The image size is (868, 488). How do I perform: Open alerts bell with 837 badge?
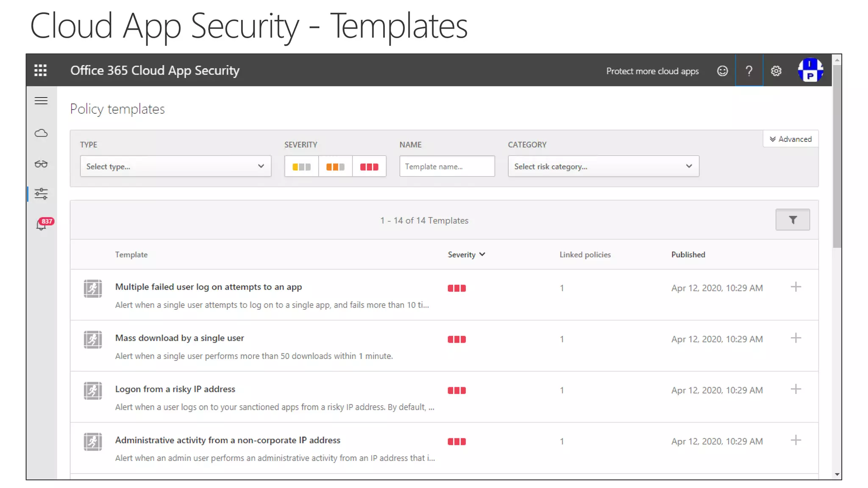pyautogui.click(x=42, y=225)
